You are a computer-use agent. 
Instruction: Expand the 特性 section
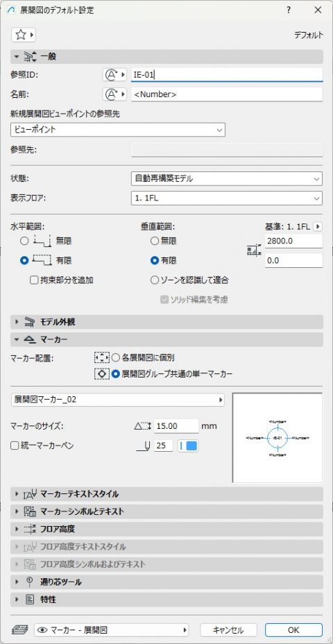[x=17, y=600]
